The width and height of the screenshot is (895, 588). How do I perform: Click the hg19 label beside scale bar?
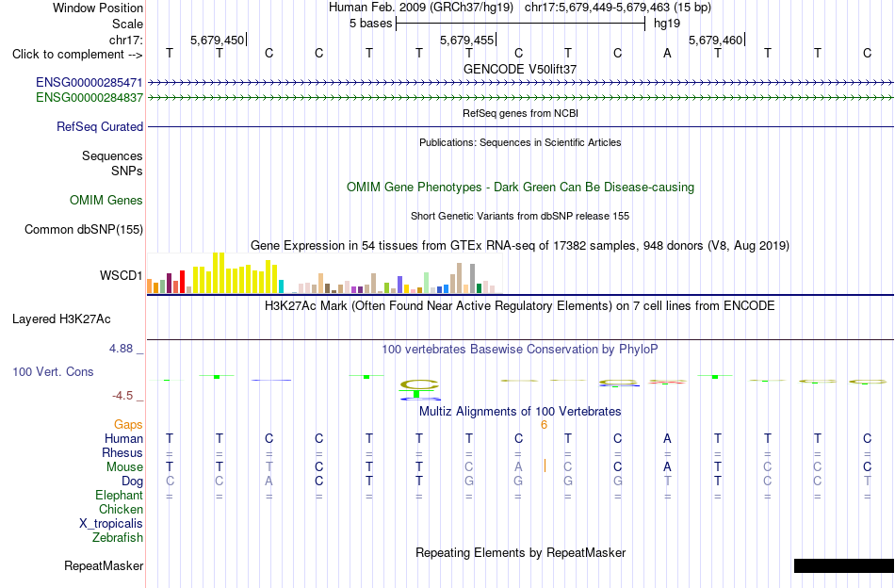(x=667, y=24)
